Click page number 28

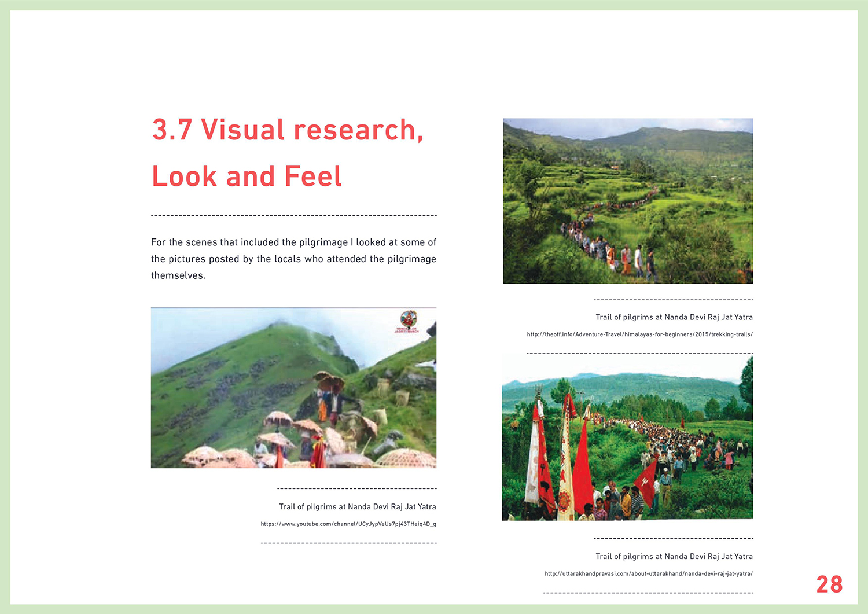tap(829, 584)
